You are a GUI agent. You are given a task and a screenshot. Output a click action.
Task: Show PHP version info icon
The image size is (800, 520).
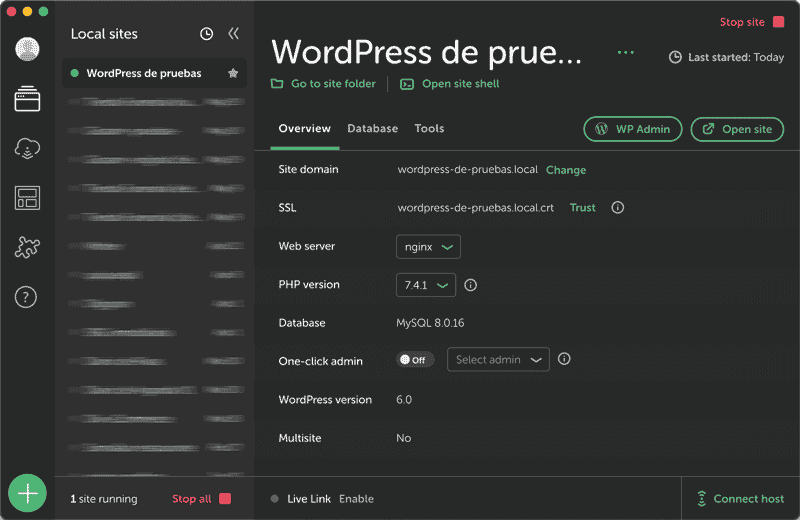pos(470,285)
